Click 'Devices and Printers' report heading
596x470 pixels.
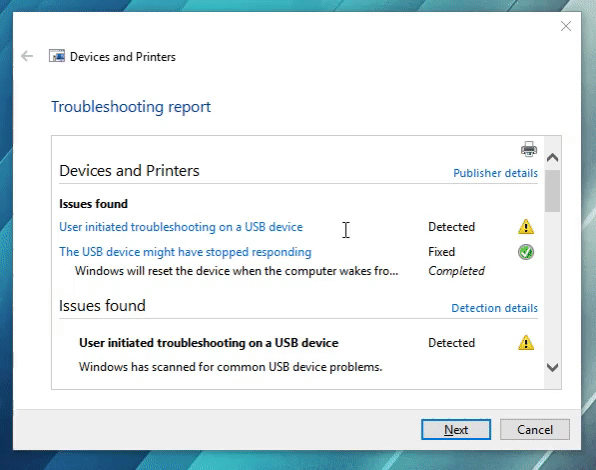(x=129, y=171)
